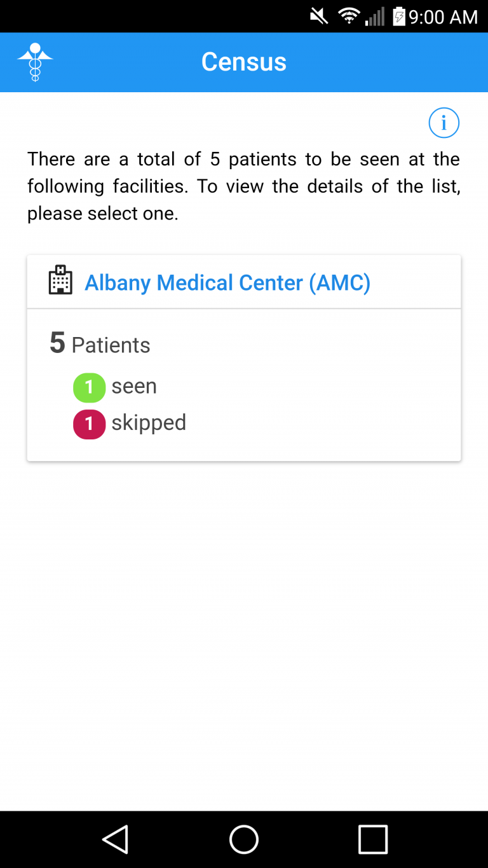Image resolution: width=488 pixels, height=868 pixels.
Task: Open the recent apps square button
Action: [372, 839]
